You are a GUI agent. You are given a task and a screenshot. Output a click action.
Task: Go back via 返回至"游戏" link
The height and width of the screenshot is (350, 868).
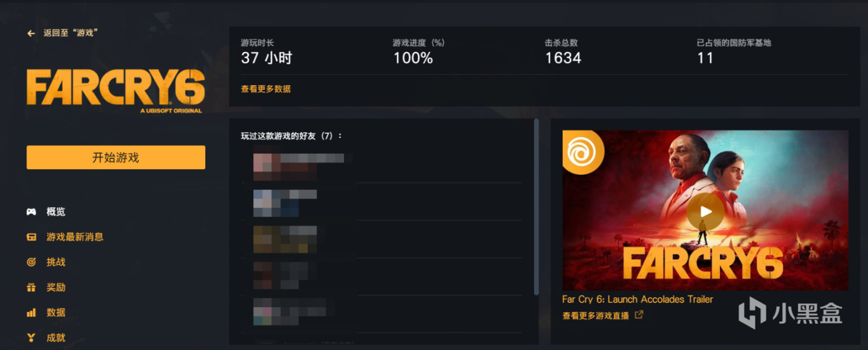[71, 33]
